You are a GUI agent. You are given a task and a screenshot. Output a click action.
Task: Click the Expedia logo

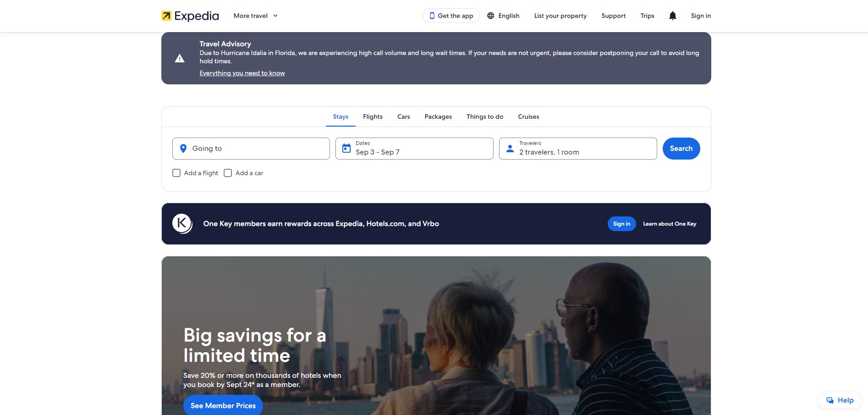coord(190,16)
